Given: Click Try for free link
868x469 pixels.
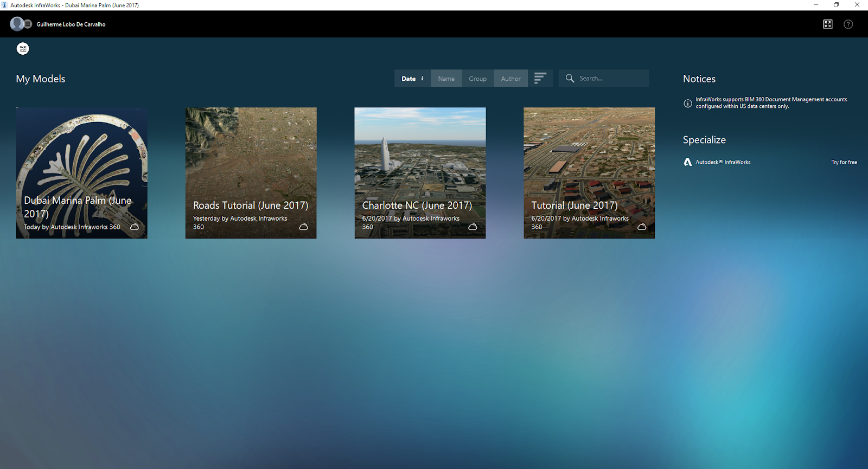Looking at the screenshot, I should pyautogui.click(x=844, y=162).
